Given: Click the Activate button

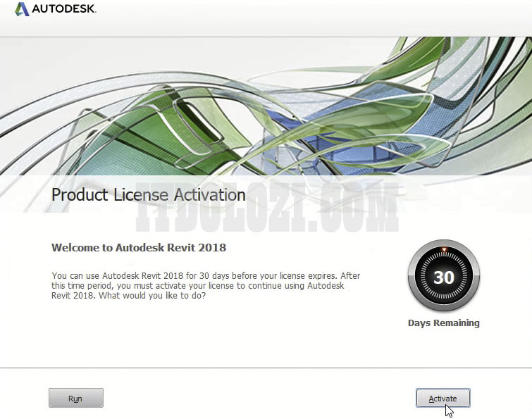Looking at the screenshot, I should 443,399.
